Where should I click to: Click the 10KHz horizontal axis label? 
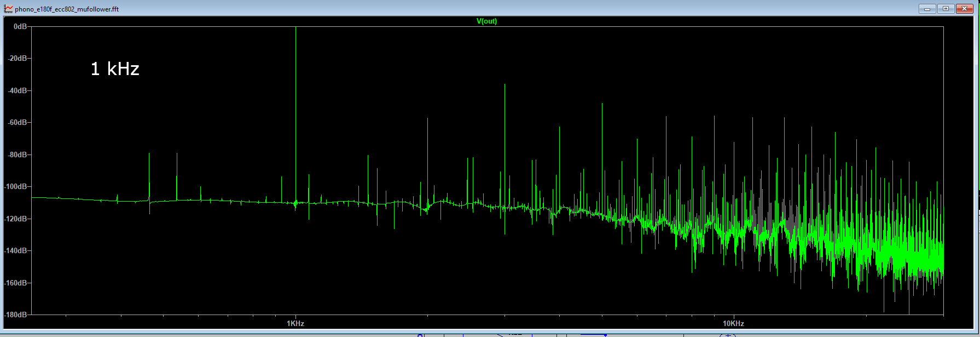[733, 323]
